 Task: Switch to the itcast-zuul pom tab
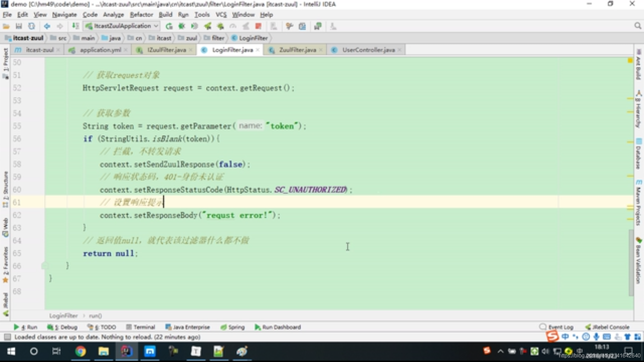37,50
